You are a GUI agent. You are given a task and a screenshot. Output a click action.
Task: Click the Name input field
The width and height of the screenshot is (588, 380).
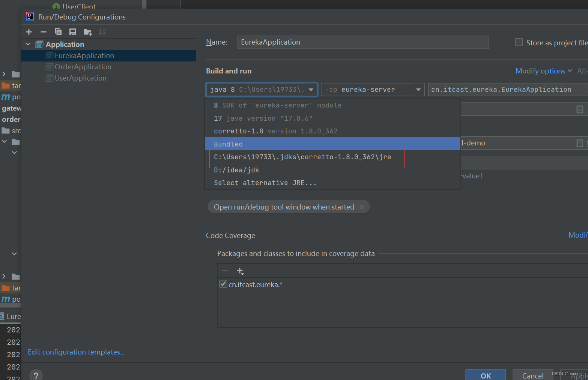tap(363, 42)
